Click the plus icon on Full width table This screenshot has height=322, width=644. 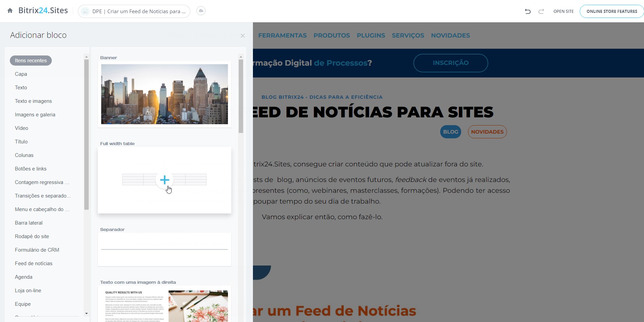[x=165, y=180]
